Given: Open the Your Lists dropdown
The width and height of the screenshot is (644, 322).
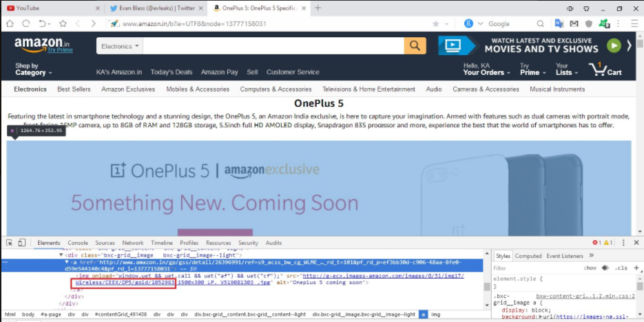Looking at the screenshot, I should 566,69.
